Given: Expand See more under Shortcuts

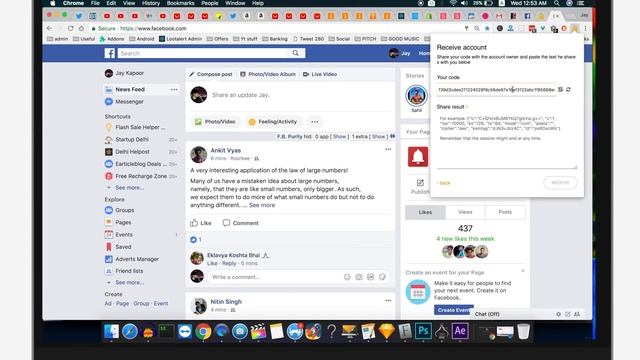Looking at the screenshot, I should click(x=129, y=188).
